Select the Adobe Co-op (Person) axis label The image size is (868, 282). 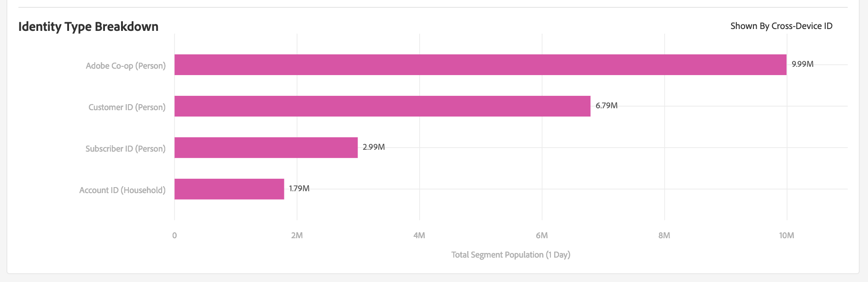point(126,66)
